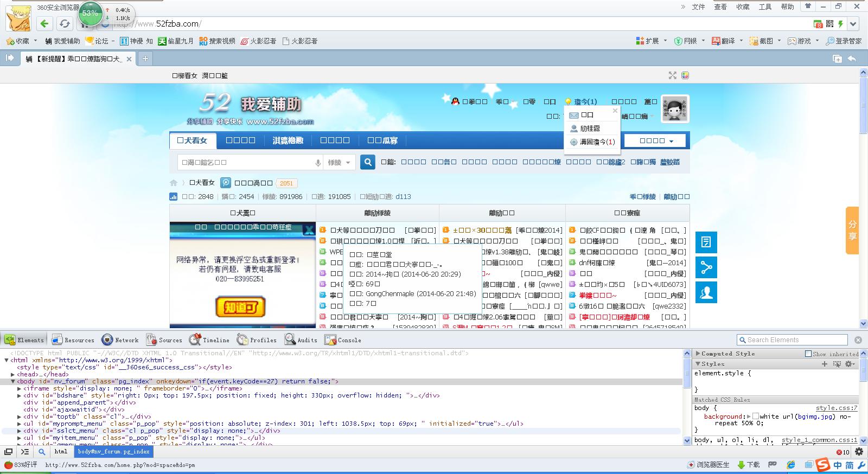The image size is (868, 474).
Task: Click the fullscreen expand icon above the page
Action: [x=673, y=75]
